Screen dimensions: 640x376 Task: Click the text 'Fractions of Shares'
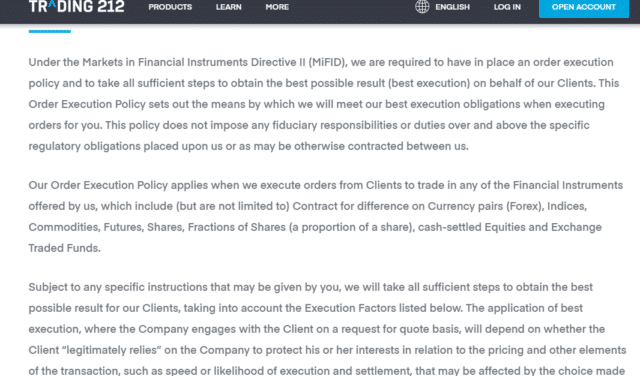(237, 227)
